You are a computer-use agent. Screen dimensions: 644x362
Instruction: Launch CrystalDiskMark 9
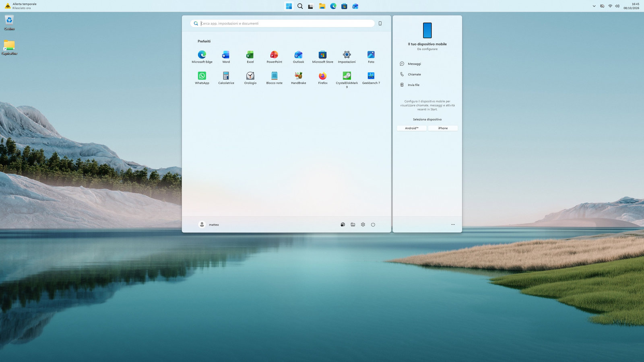click(347, 79)
